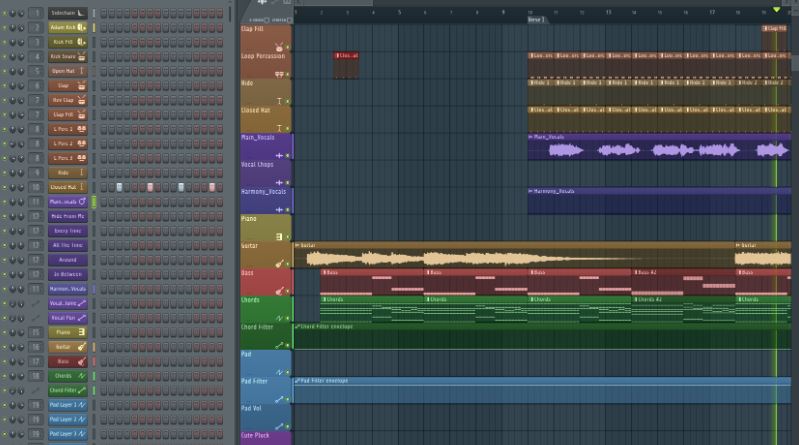Click the guitar icon on playlist Guitar track
The width and height of the screenshot is (799, 445).
tap(279, 264)
